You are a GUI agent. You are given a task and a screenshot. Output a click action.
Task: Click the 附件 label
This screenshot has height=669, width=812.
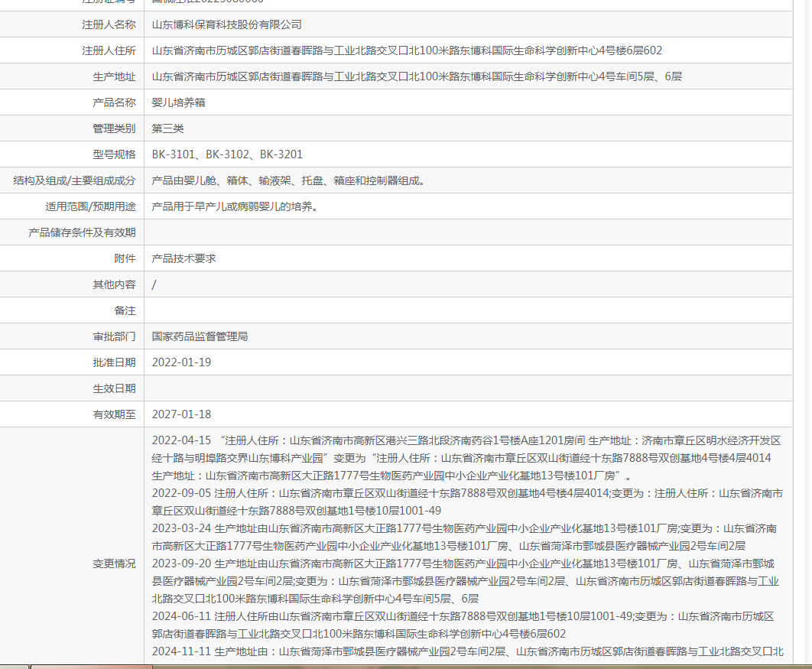[125, 258]
